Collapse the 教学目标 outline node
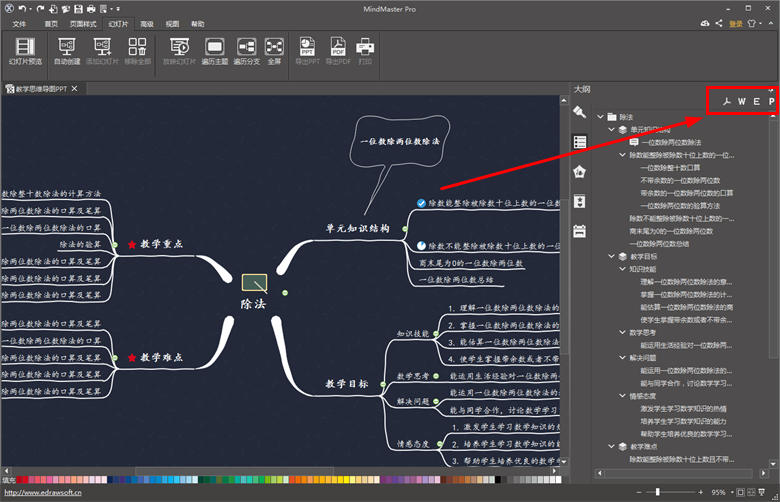This screenshot has height=502, width=780. (611, 256)
